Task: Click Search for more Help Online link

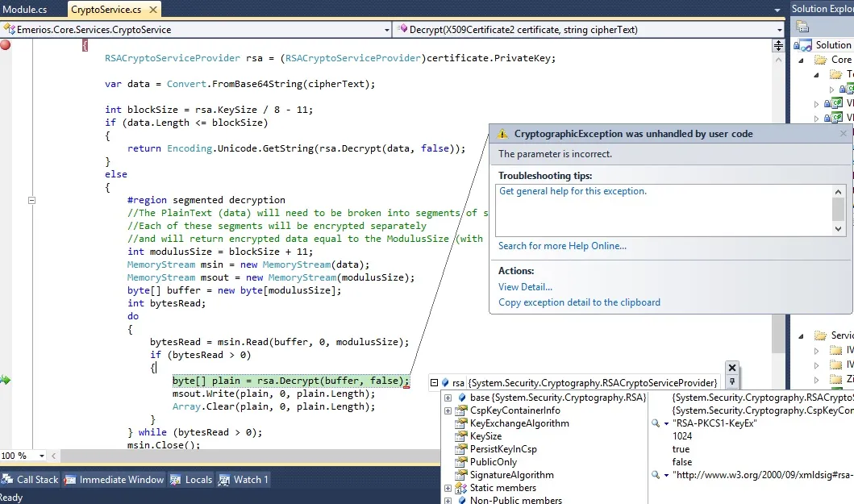Action: [562, 246]
